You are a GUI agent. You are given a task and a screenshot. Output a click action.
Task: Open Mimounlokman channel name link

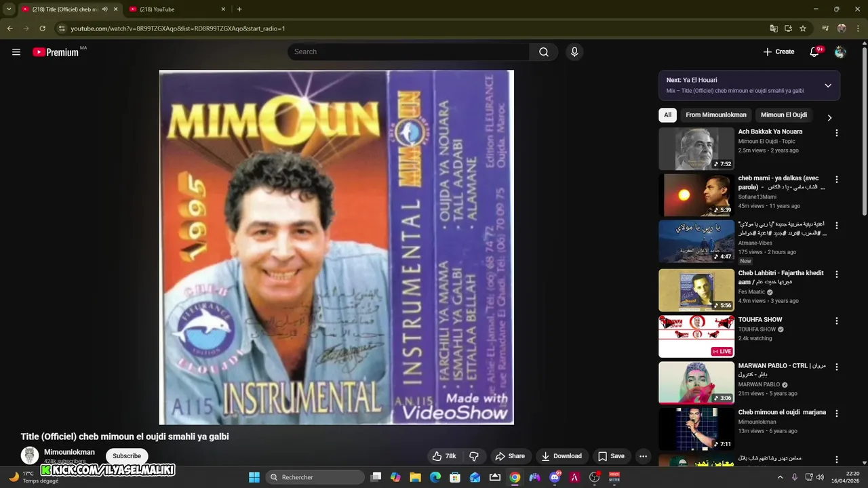(69, 452)
